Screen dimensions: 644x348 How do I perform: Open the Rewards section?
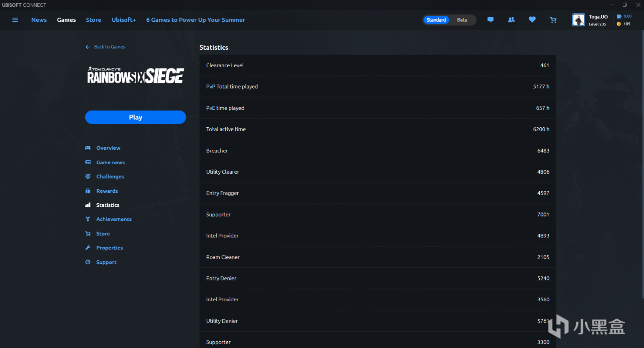(x=107, y=191)
